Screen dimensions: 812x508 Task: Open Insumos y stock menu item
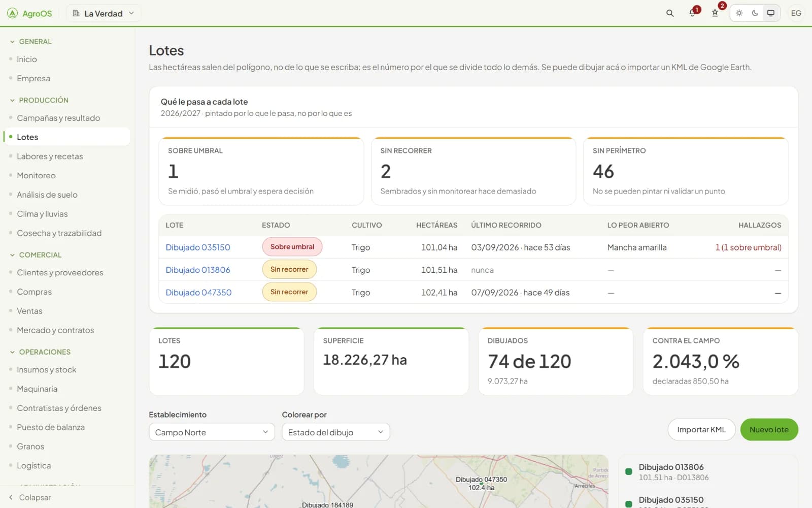[x=47, y=370]
